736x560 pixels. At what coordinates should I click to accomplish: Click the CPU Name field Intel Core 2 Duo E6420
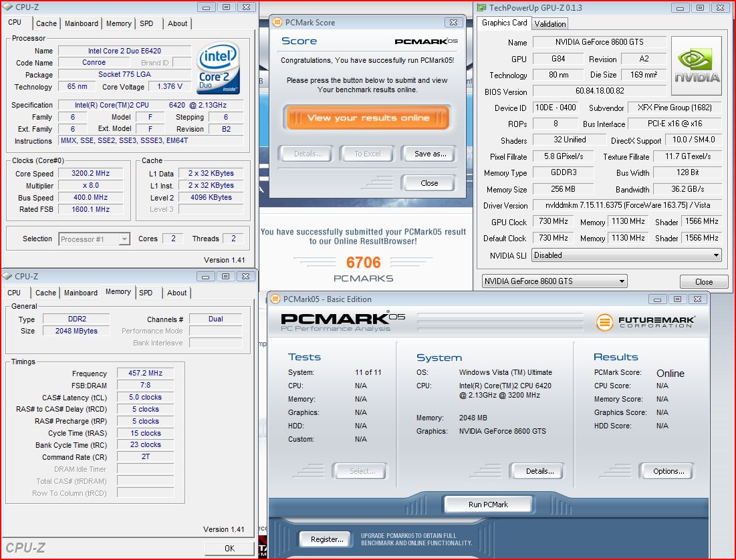[x=124, y=51]
